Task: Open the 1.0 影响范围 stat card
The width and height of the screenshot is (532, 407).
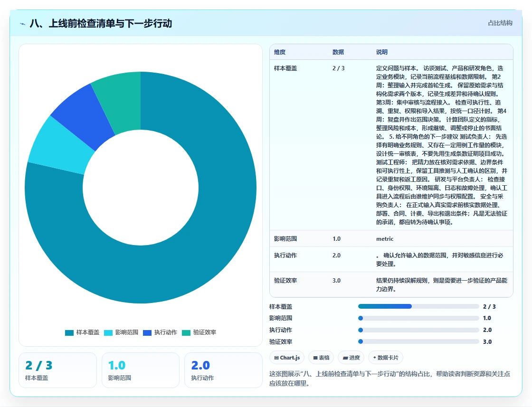Action: (x=141, y=370)
